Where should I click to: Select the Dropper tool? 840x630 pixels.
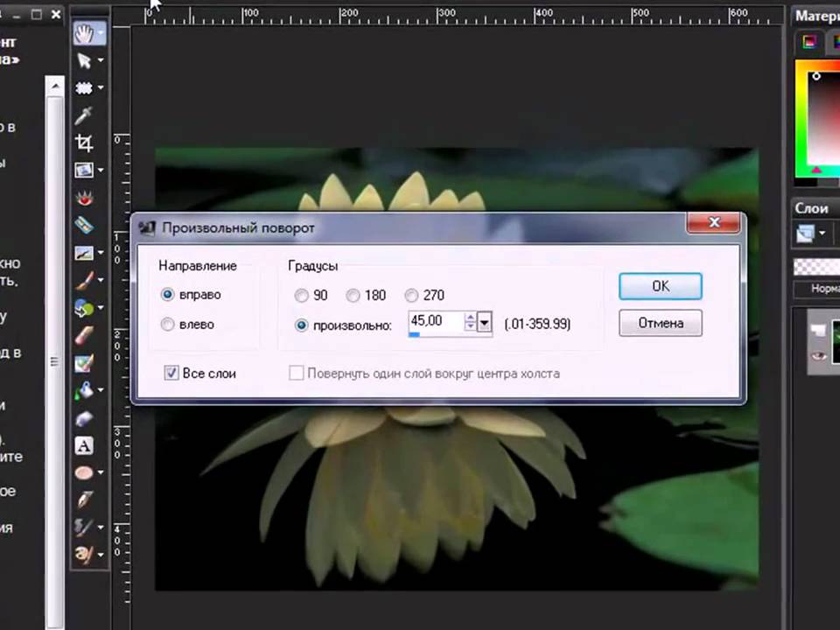coord(84,115)
